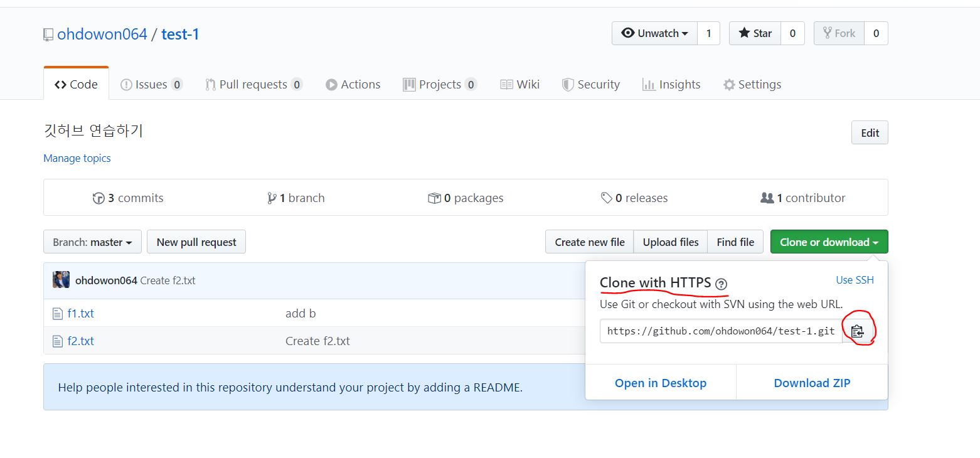Toggle the Clone or download dropdown
980x458 pixels.
(829, 242)
